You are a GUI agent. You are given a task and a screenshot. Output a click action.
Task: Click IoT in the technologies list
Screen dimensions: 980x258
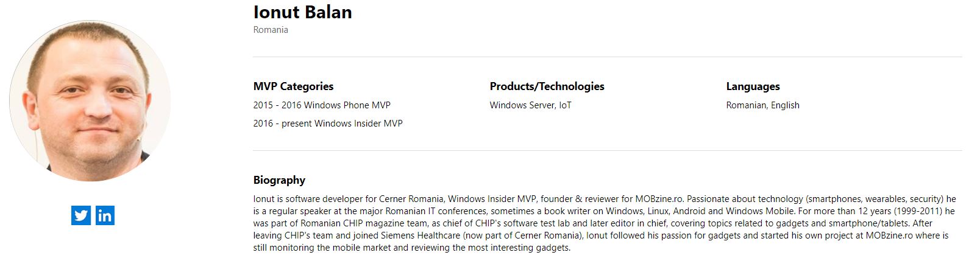[566, 105]
